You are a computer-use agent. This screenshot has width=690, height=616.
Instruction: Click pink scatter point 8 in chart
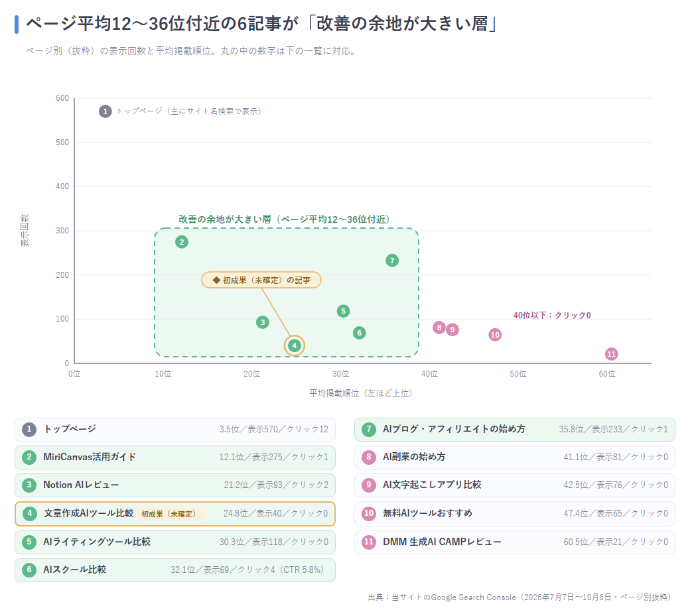[x=439, y=328]
